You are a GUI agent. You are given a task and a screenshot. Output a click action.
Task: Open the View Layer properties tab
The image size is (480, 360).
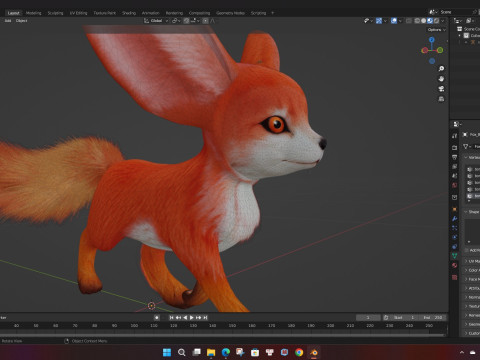(454, 166)
